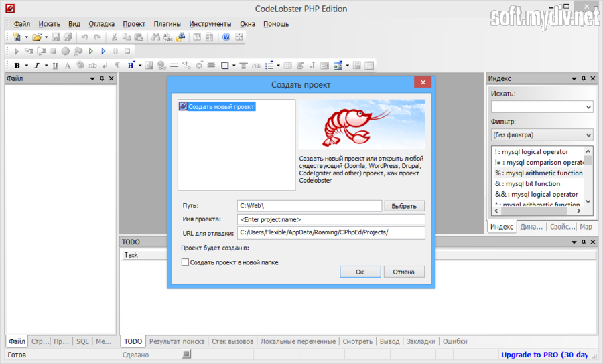The width and height of the screenshot is (603, 364).
Task: Click 'Upgrade to PRO' link in status bar
Action: (x=544, y=355)
